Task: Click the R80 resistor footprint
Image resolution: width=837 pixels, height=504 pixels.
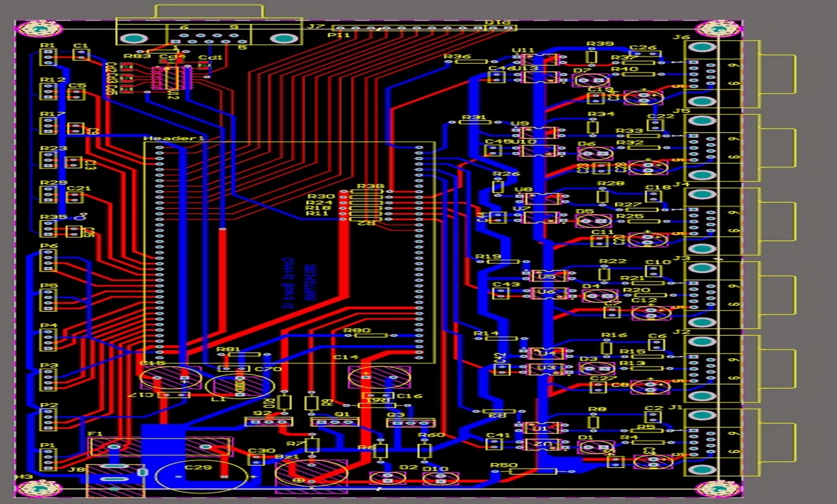Action: click(371, 335)
